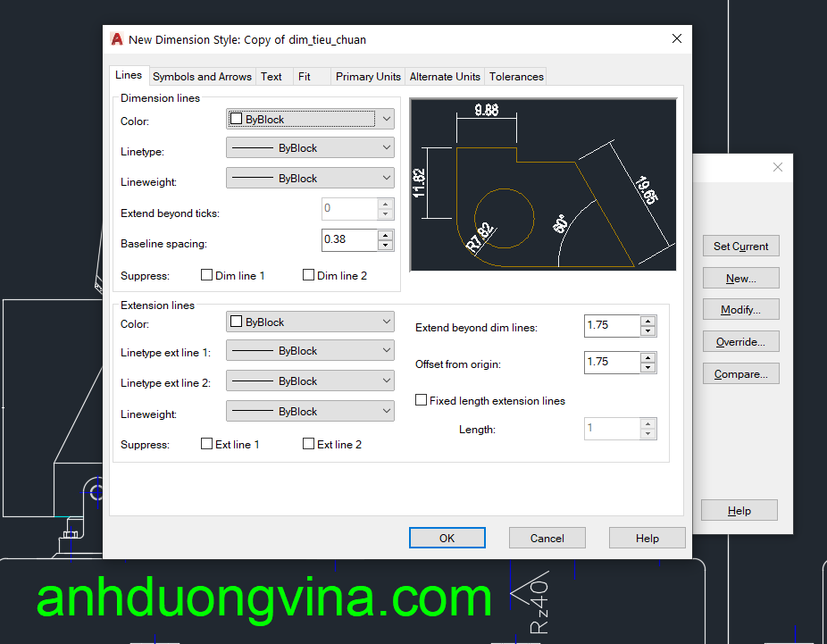
Task: Open Linetype ext line 1 dropdown
Action: (310, 351)
